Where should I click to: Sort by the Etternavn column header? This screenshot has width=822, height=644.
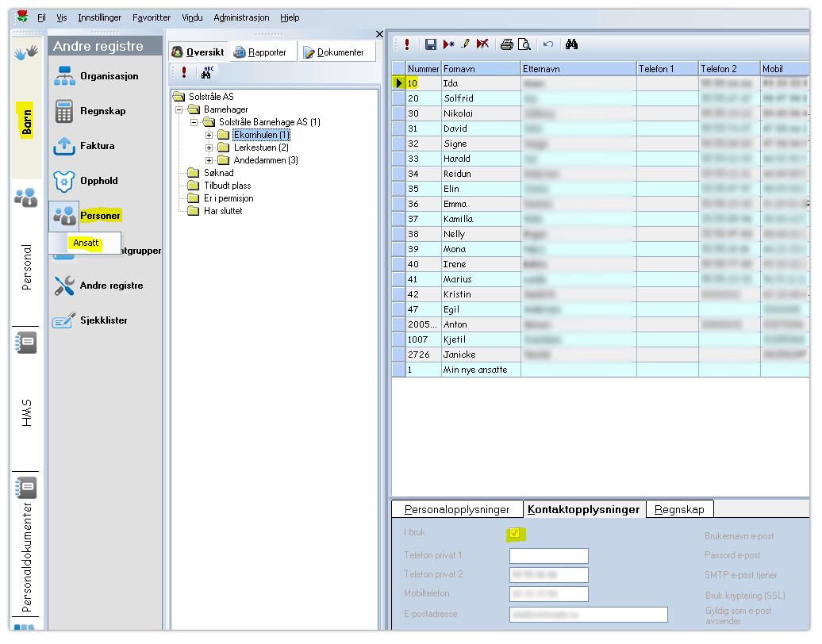(578, 69)
